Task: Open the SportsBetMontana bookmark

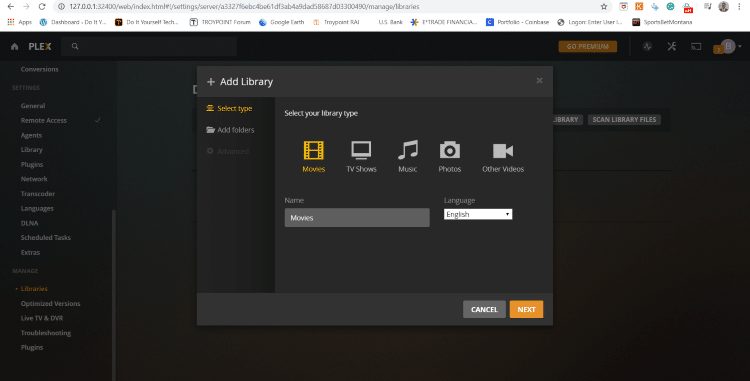Action: pos(662,22)
